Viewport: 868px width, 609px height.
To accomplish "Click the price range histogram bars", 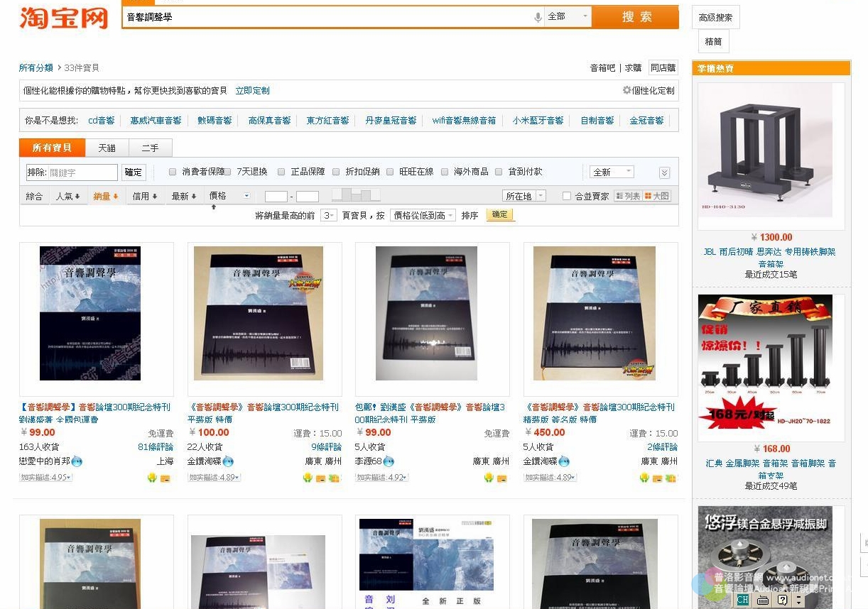I will pos(356,194).
